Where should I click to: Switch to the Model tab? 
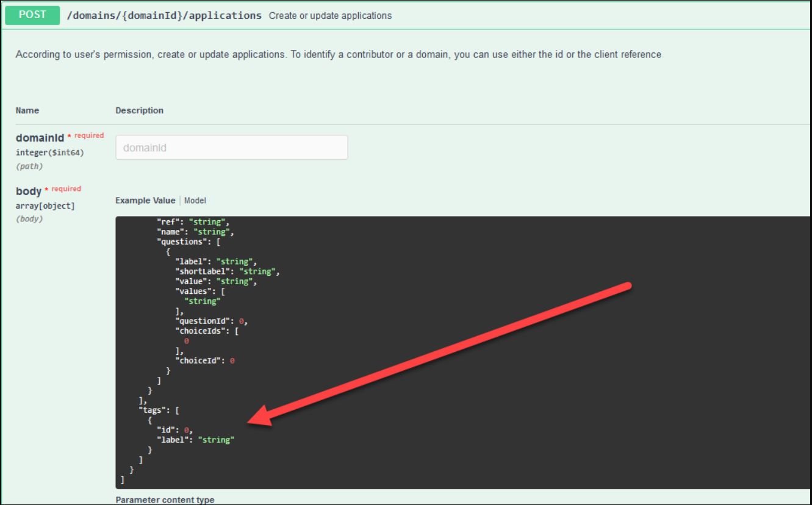[195, 200]
